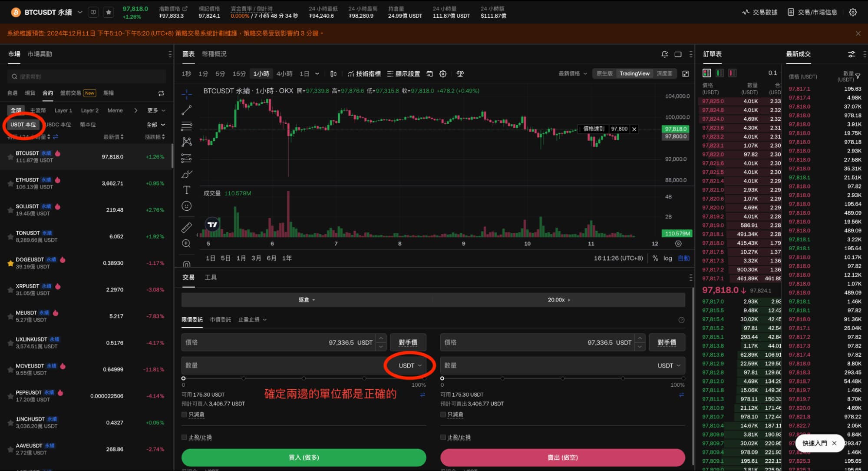Open 顯示設置 display settings button
The image size is (868, 471).
[403, 74]
